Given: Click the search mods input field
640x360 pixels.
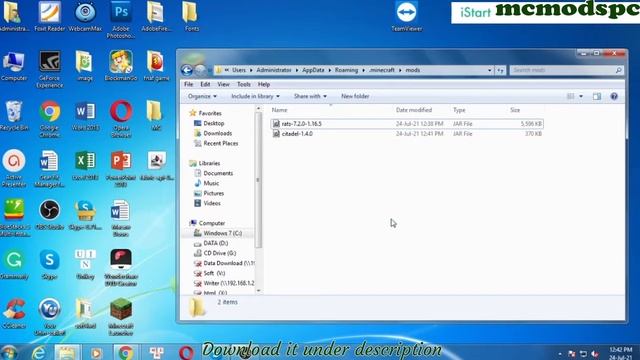Looking at the screenshot, I should point(567,70).
